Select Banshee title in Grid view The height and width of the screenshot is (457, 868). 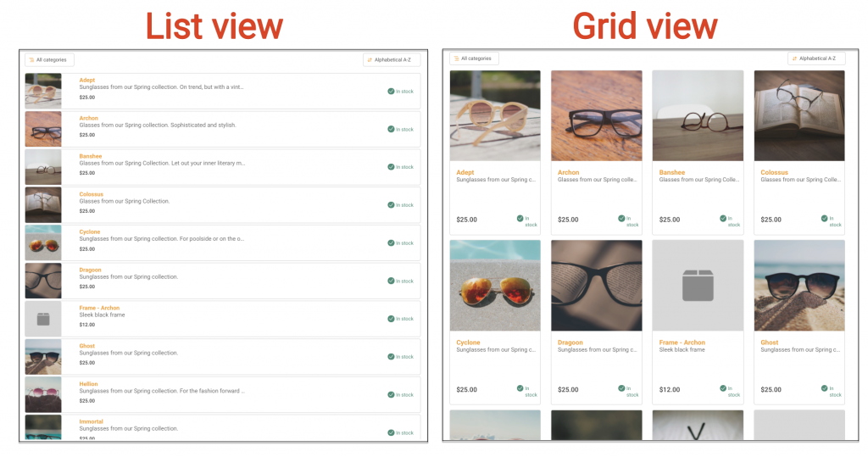pos(672,172)
